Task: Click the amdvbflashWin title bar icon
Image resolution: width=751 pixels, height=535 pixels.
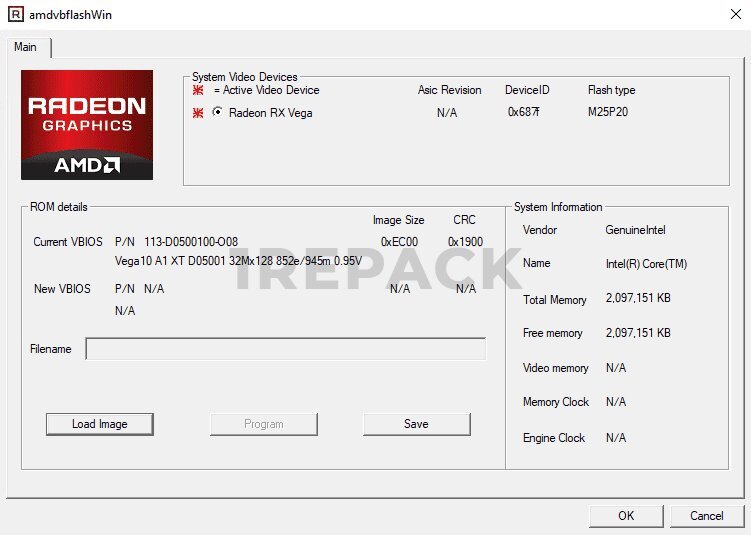Action: tap(15, 15)
